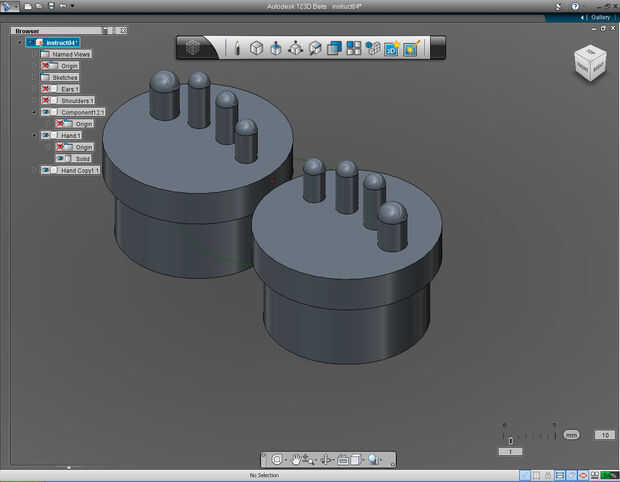620x482 pixels.
Task: Open the application menu button
Action: click(8, 6)
